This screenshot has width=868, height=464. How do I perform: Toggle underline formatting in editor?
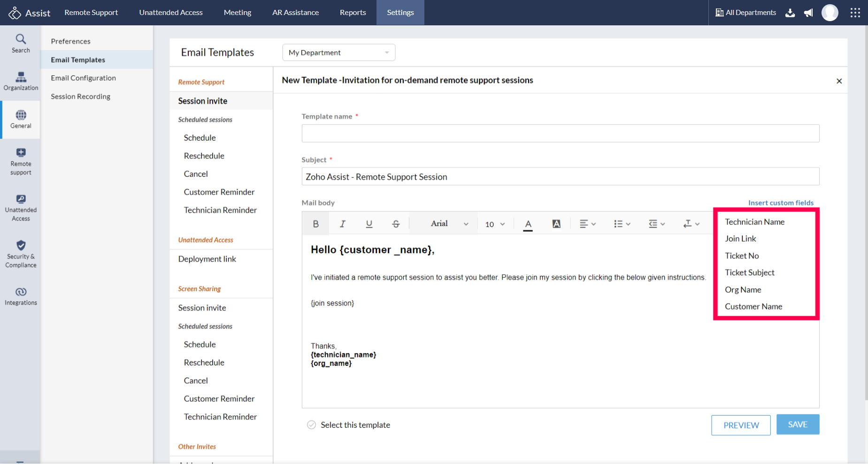click(369, 224)
